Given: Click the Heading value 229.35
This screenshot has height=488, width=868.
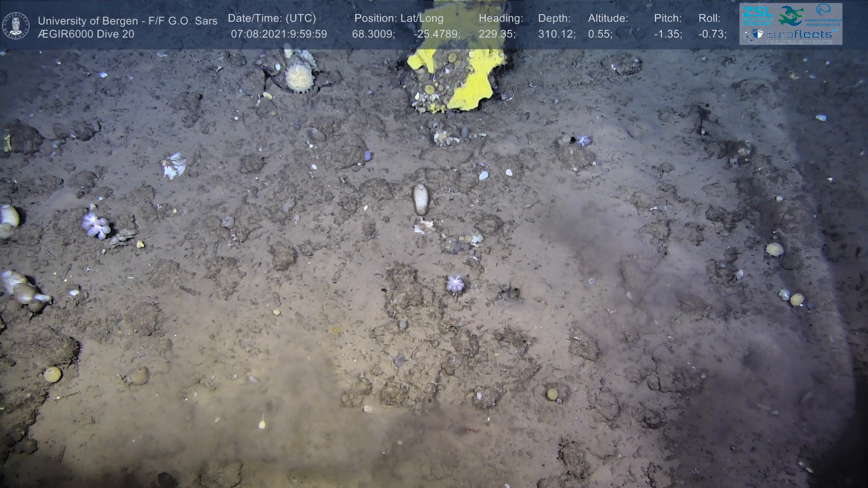Looking at the screenshot, I should pyautogui.click(x=497, y=34).
